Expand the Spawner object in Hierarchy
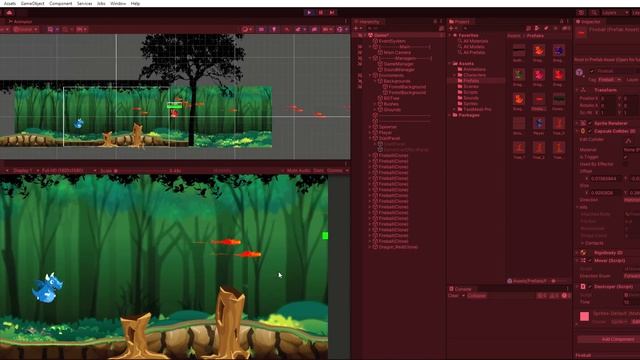This screenshot has width=640, height=360. click(x=370, y=127)
